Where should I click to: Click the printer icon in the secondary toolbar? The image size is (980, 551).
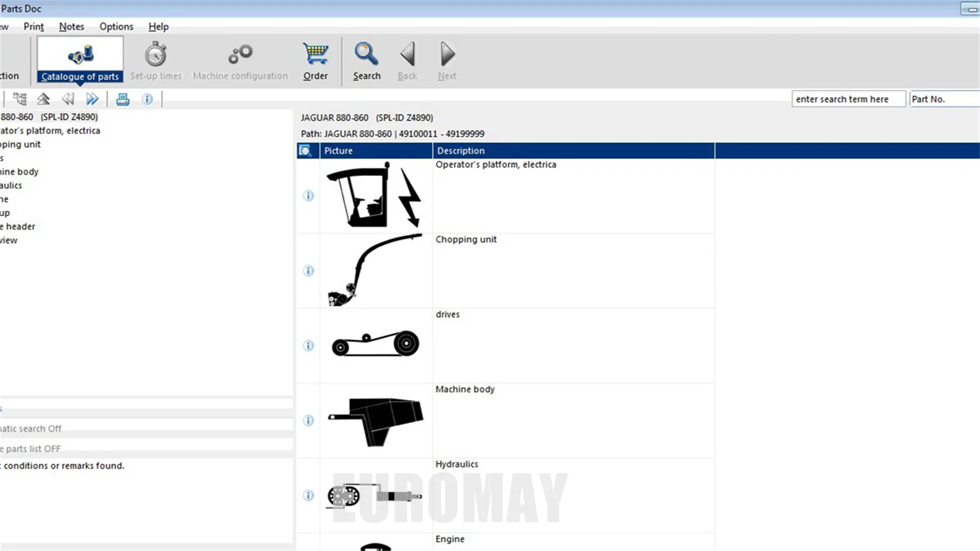pos(122,99)
